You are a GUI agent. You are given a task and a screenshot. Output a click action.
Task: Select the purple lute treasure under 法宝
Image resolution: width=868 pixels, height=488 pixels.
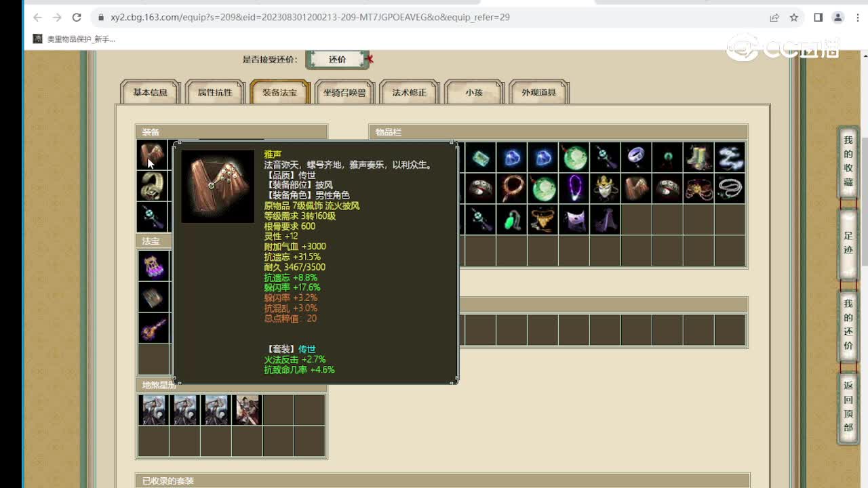pos(154,328)
